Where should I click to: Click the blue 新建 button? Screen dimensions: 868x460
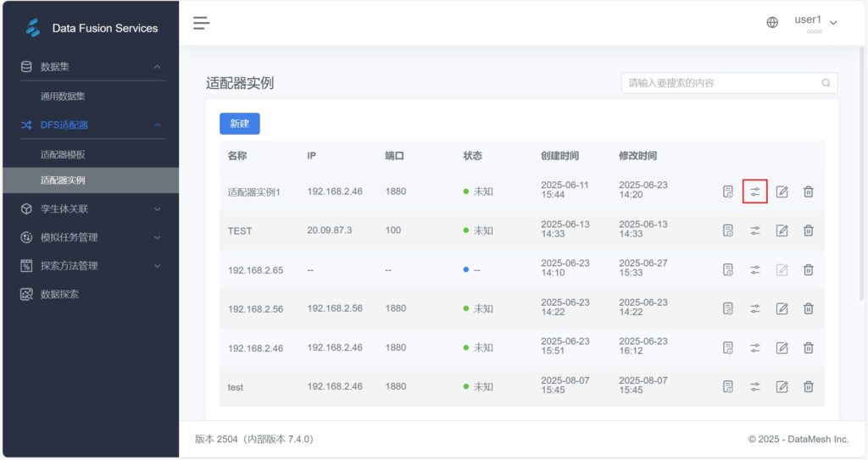tap(240, 124)
